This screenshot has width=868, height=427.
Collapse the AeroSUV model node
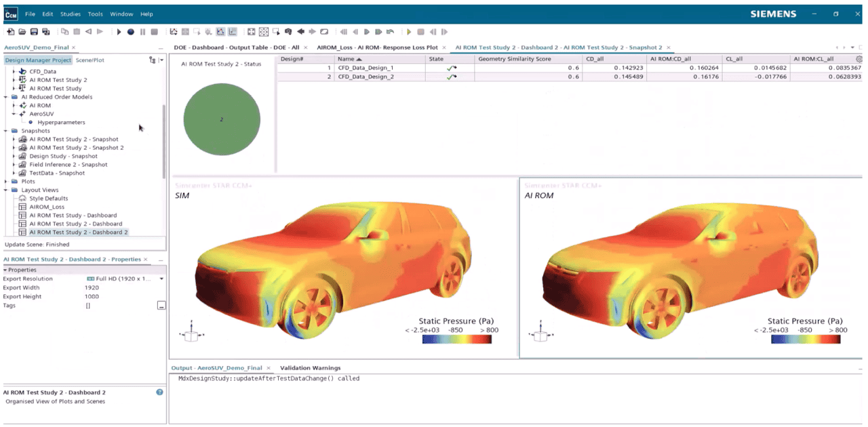(14, 114)
